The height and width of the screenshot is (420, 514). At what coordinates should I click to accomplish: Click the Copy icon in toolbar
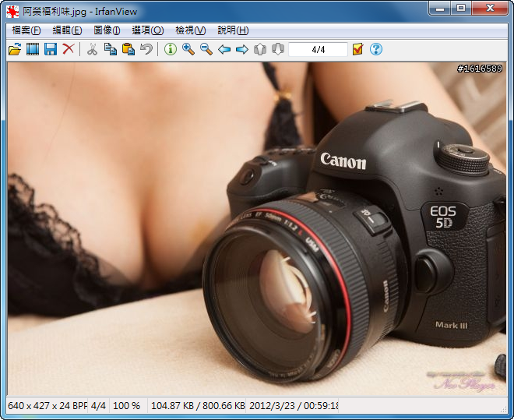(x=111, y=49)
